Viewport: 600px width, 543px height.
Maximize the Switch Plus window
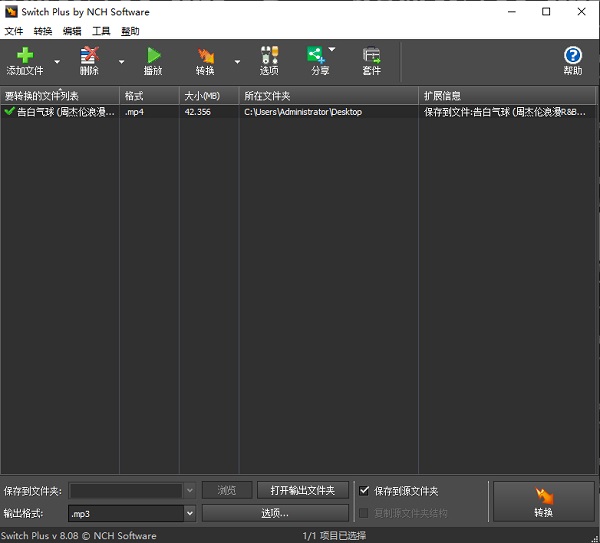point(546,12)
